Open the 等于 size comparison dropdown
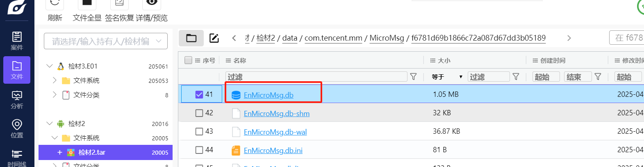This screenshot has width=644, height=167. [447, 77]
